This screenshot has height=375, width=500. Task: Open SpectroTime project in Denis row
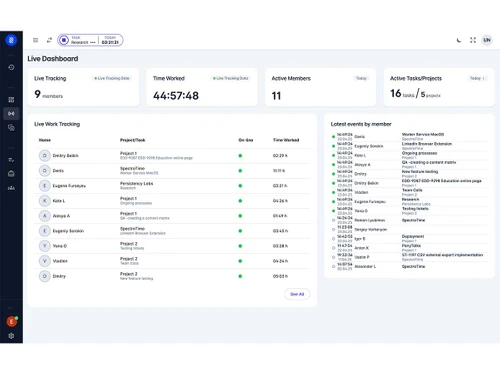point(133,168)
